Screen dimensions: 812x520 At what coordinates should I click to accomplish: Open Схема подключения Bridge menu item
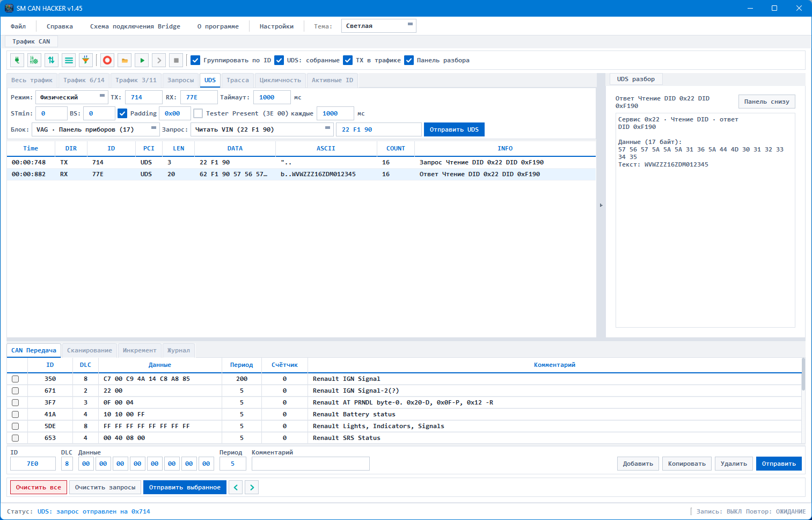[135, 26]
